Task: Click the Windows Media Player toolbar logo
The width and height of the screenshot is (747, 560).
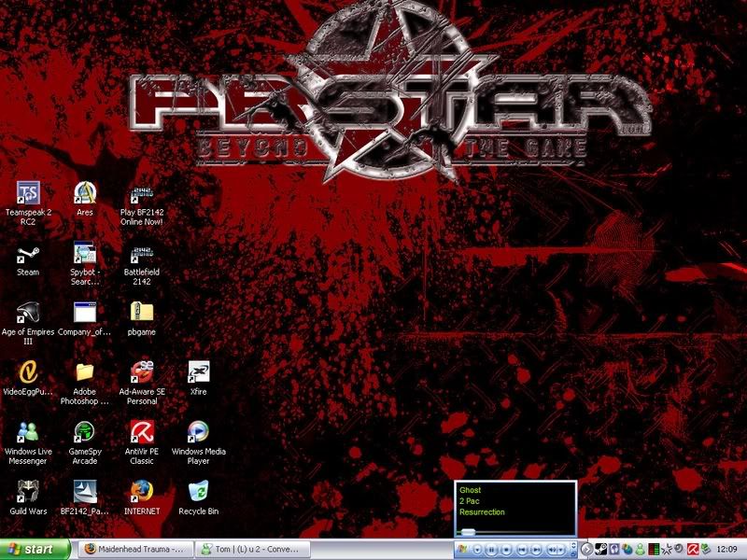Action: (x=461, y=550)
